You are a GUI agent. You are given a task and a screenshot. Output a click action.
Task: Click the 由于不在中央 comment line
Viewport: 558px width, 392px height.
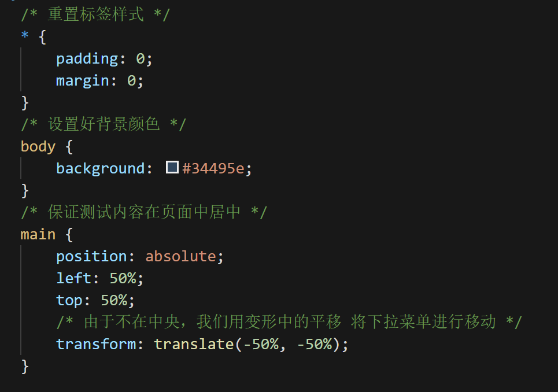289,322
